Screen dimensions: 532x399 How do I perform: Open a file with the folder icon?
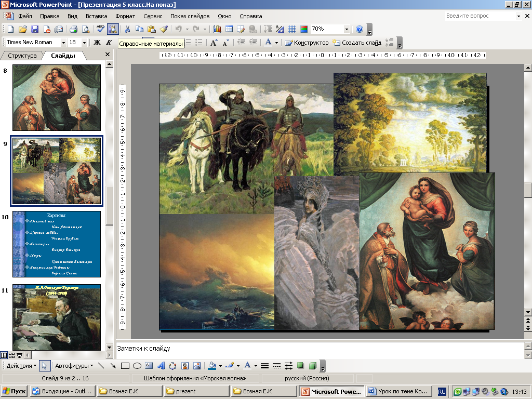(x=23, y=29)
